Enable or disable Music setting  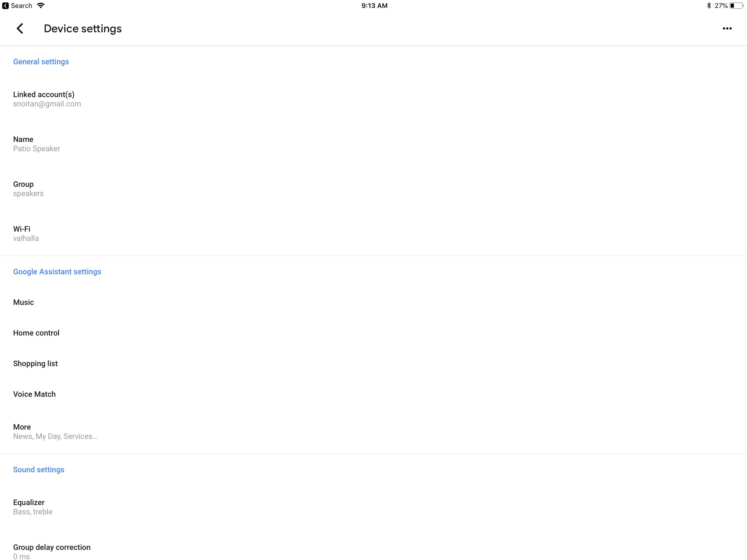(23, 302)
